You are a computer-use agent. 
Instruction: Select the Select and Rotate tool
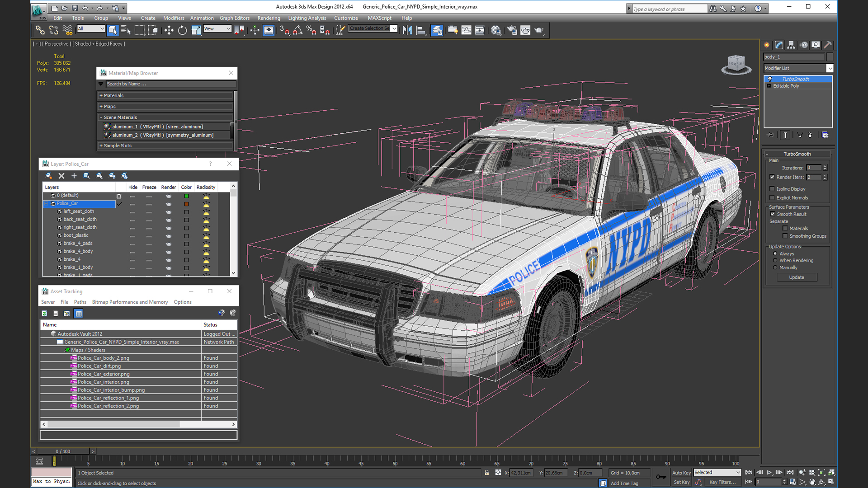182,30
